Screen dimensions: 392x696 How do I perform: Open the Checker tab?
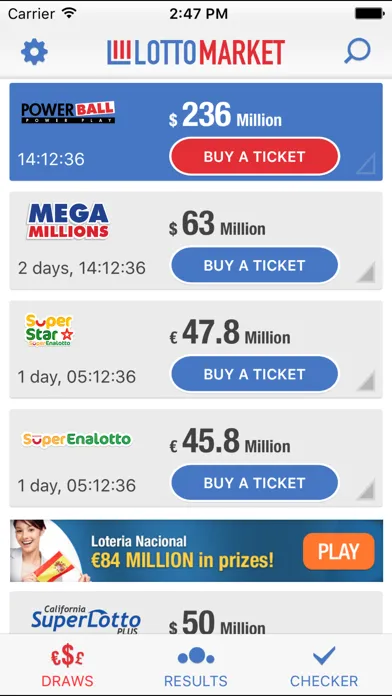[324, 668]
